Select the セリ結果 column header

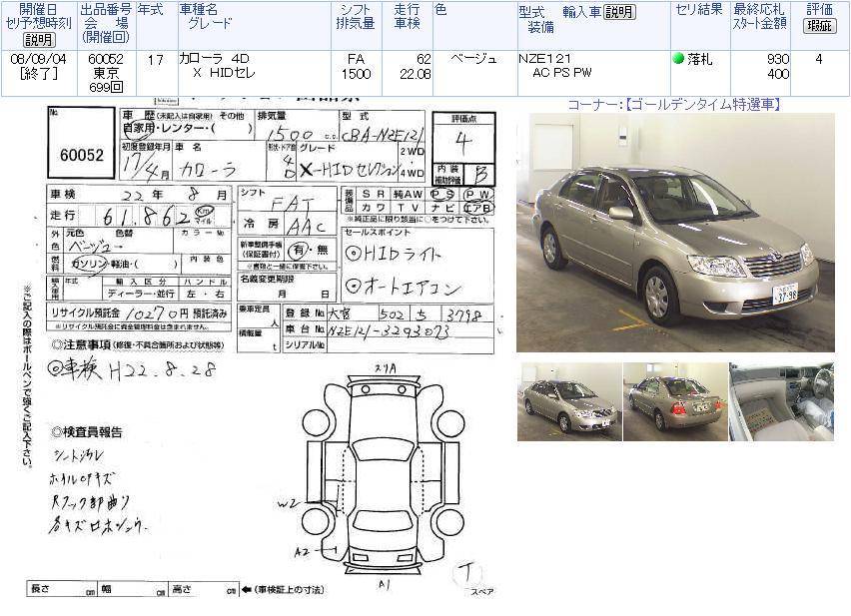point(699,9)
